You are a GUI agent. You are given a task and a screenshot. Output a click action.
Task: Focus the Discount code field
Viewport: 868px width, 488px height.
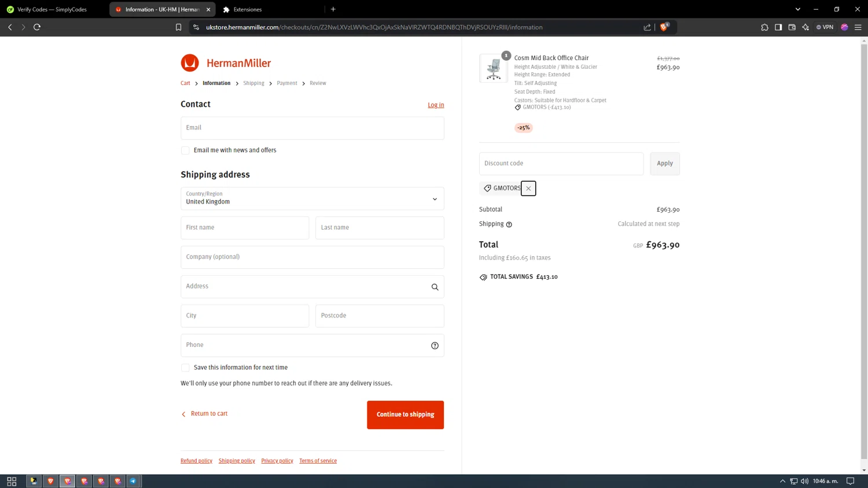[x=561, y=164]
